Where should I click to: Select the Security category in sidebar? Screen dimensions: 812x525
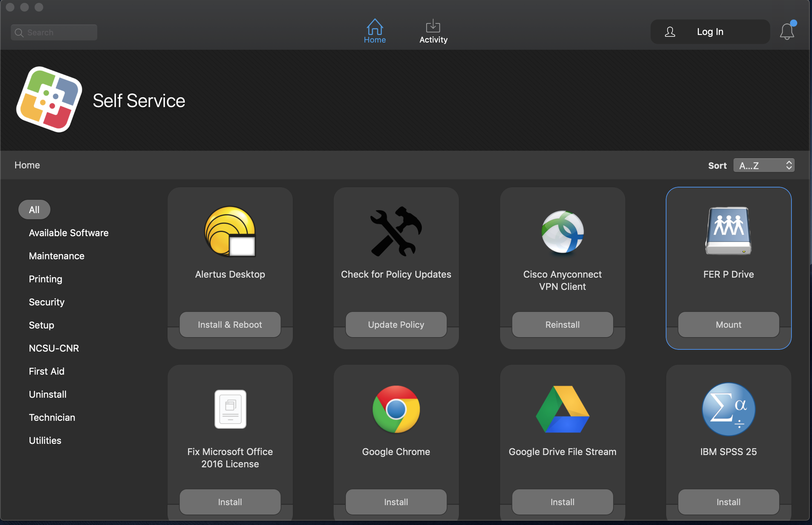tap(47, 301)
